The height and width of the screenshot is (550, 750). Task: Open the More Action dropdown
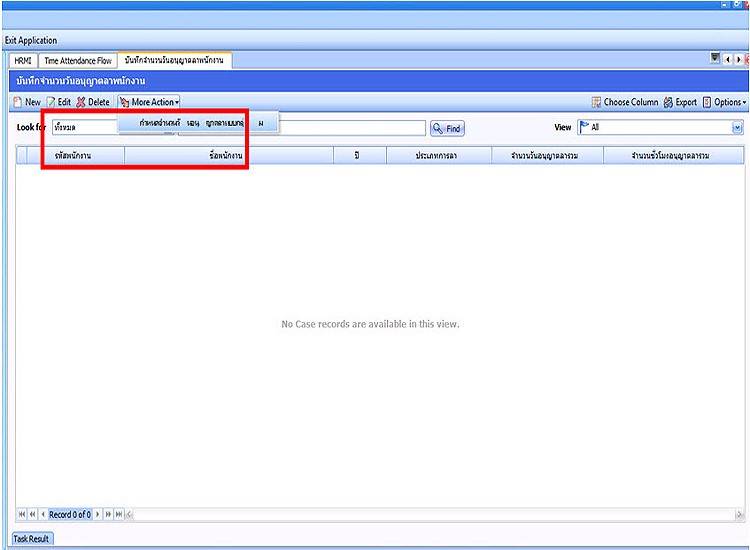pos(149,102)
